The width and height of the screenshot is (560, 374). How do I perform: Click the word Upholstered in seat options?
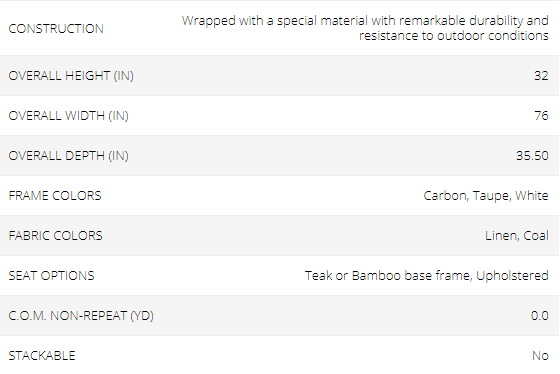[x=512, y=276]
